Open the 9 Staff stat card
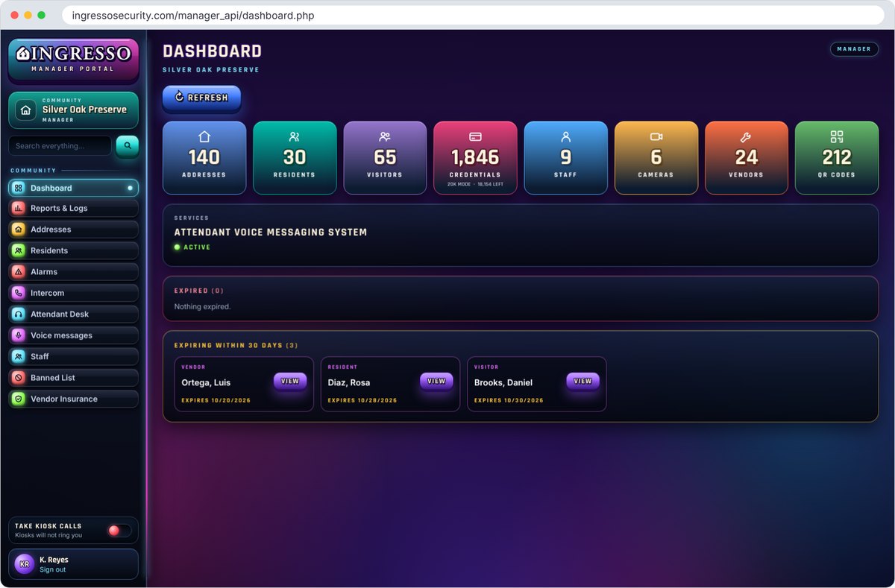This screenshot has height=588, width=895. tap(565, 158)
